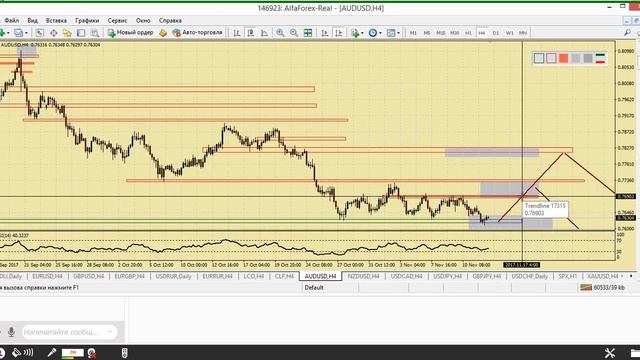Click the Market Watch toolbar icon
Viewport: 640px width, 360px height.
pyautogui.click(x=40, y=33)
